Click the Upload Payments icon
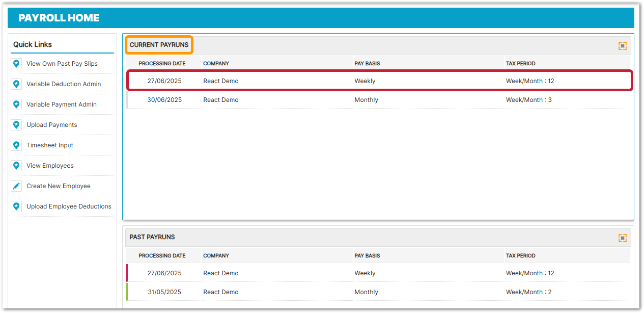 [16, 125]
